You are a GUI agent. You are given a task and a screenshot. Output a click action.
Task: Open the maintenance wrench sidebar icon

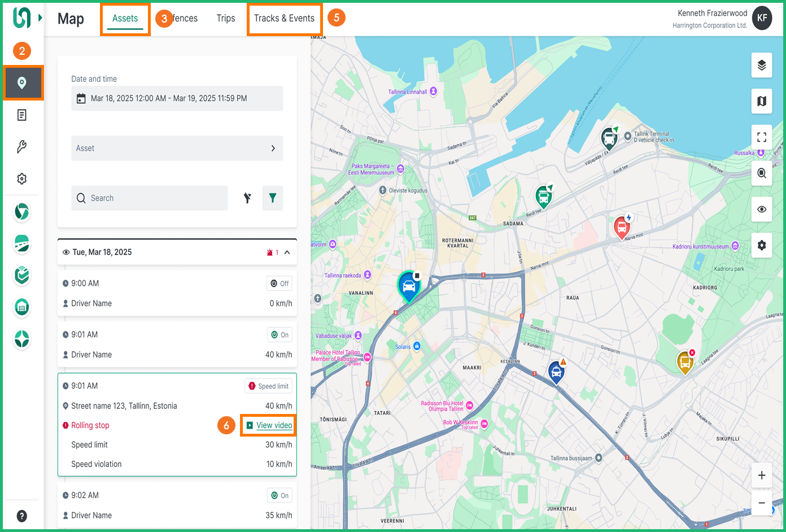tap(22, 147)
